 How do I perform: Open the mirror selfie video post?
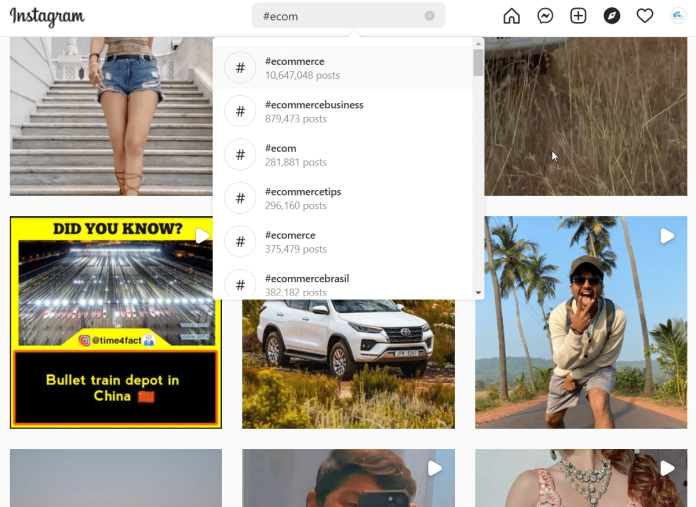348,478
